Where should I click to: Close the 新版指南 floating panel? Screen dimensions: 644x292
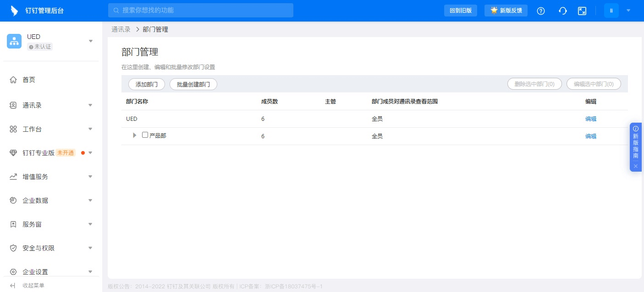[636, 166]
